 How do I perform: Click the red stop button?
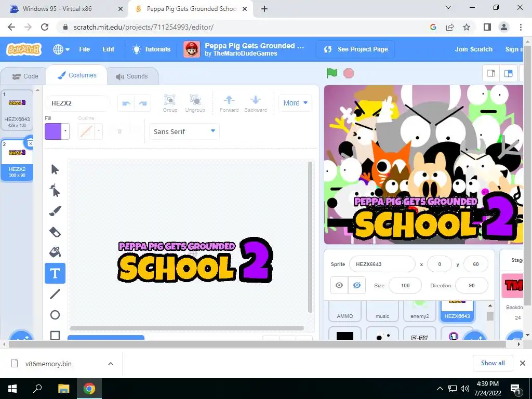pyautogui.click(x=349, y=73)
